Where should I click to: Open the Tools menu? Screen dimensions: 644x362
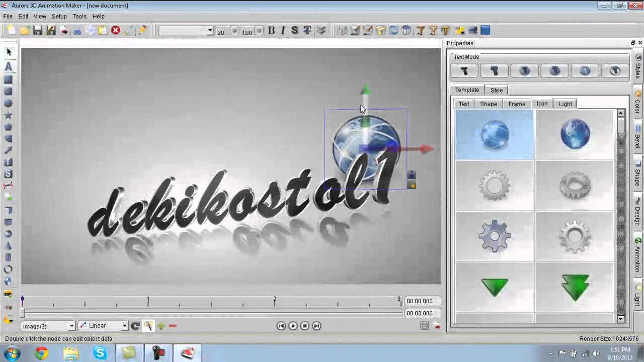[79, 17]
